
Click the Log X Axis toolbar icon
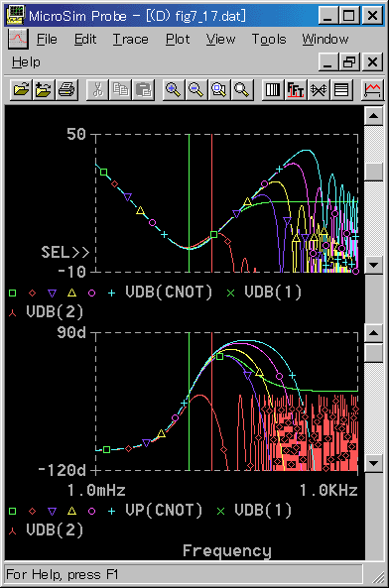(273, 90)
